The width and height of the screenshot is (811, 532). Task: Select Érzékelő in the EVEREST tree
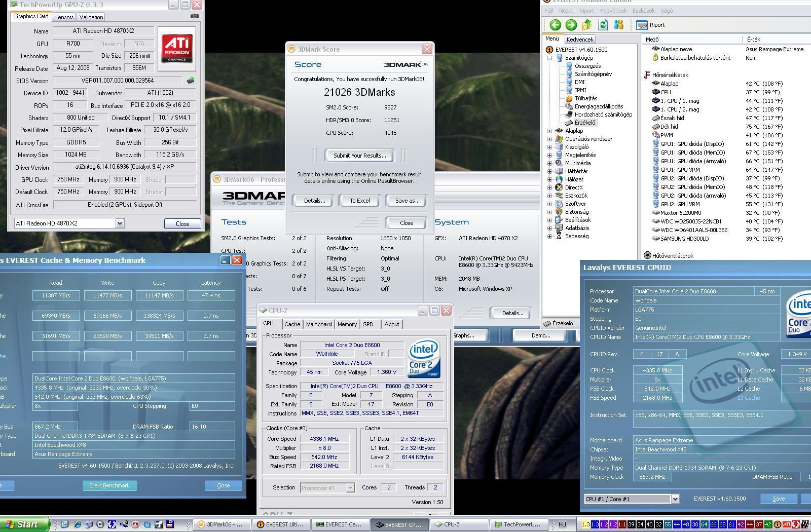[580, 123]
